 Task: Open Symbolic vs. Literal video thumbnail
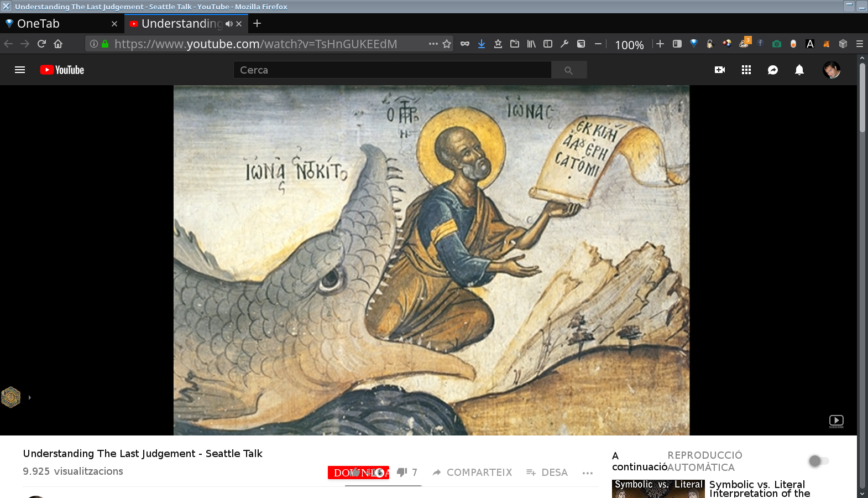pos(658,489)
